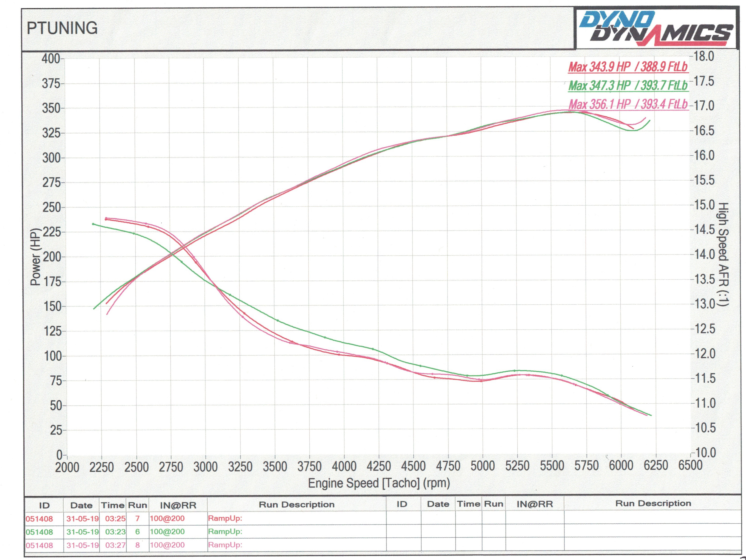Viewport: 746px width, 560px height.
Task: Click the left IN@RR column header
Action: point(178,505)
